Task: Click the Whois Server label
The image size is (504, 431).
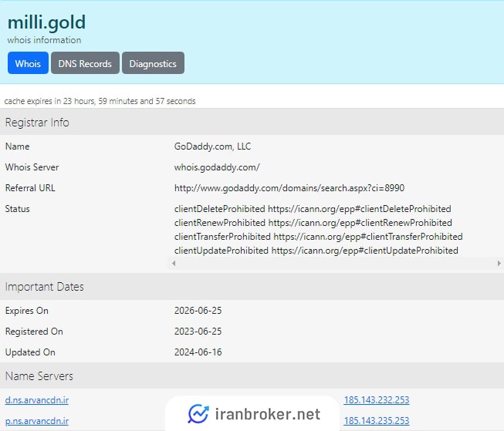Action: coord(32,167)
